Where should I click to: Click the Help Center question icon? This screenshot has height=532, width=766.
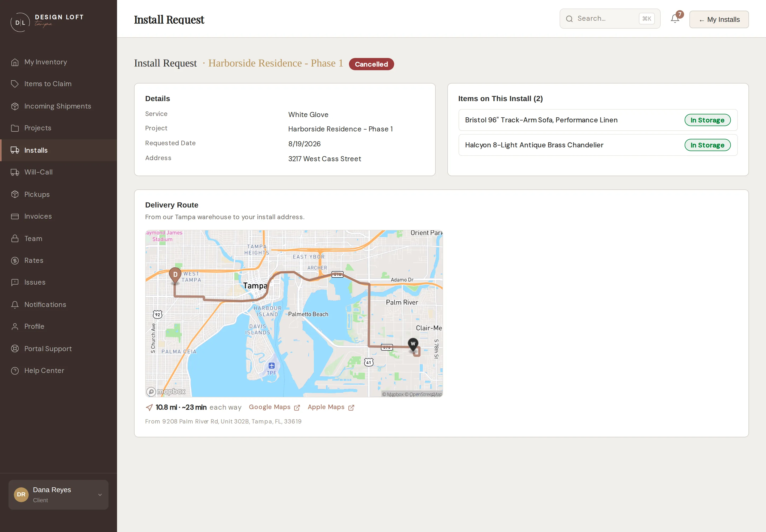15,371
